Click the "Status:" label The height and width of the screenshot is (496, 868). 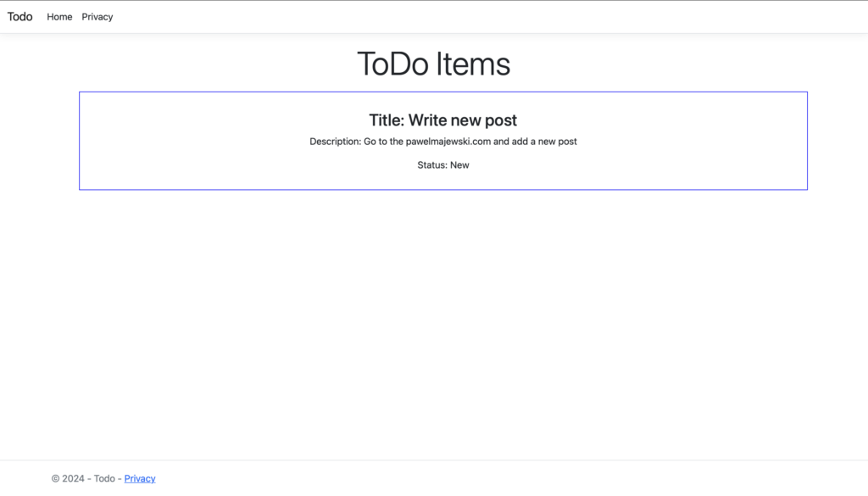click(432, 165)
